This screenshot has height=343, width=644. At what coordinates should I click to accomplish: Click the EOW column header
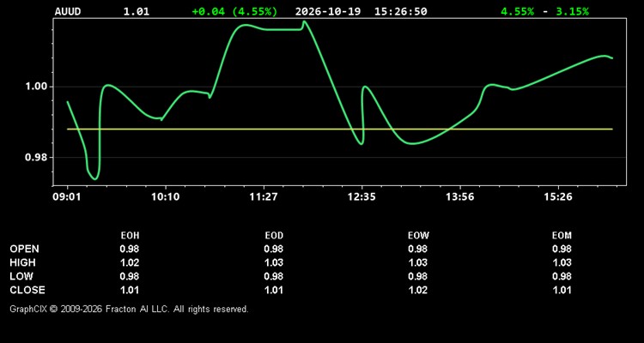coord(418,236)
